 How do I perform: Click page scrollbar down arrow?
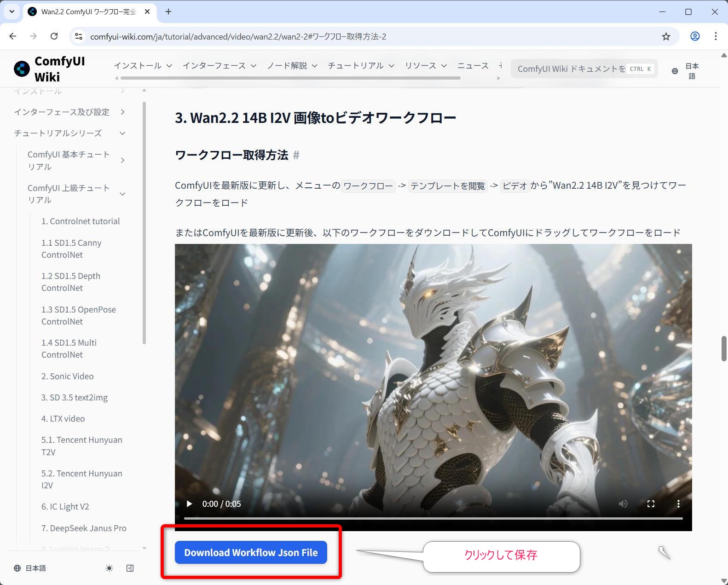tap(723, 581)
